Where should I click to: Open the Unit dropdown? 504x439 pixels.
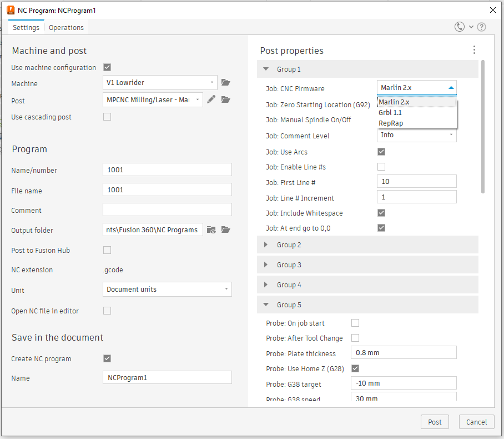[167, 289]
